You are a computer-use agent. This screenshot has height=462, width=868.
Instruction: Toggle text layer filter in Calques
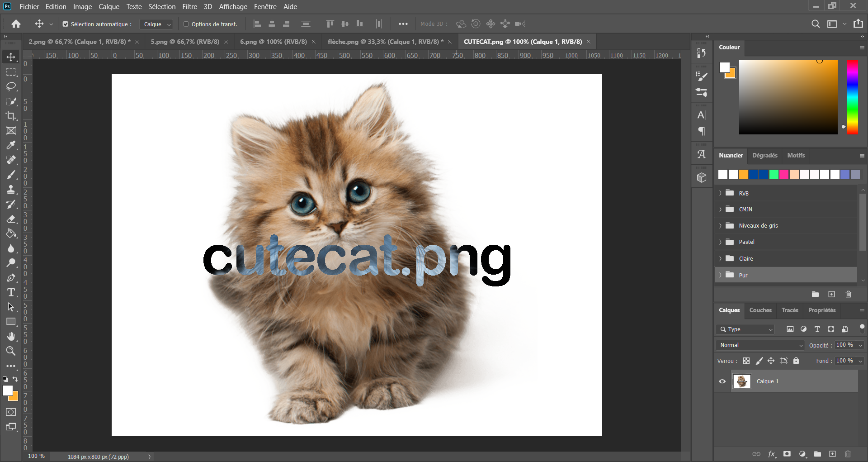pyautogui.click(x=817, y=329)
